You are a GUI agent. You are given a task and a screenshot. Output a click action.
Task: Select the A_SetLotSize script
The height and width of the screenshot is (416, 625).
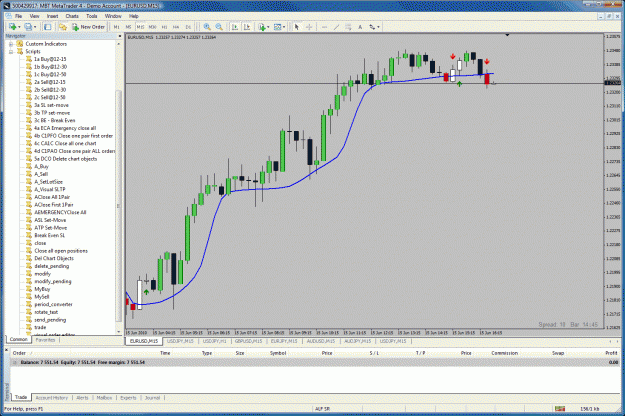pos(48,182)
